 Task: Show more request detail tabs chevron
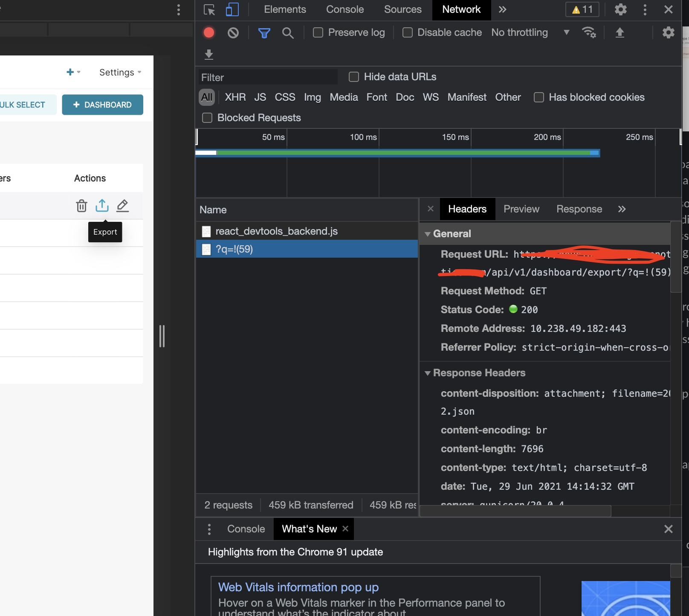click(622, 209)
